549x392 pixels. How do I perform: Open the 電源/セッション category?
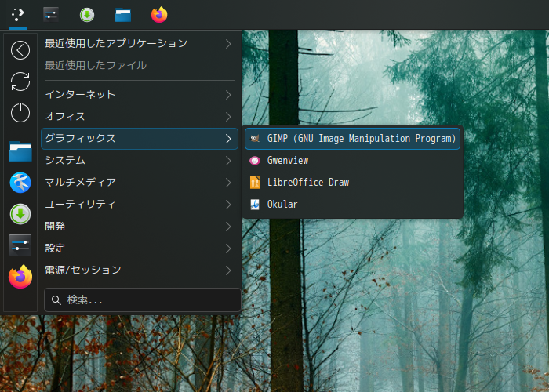click(x=140, y=270)
